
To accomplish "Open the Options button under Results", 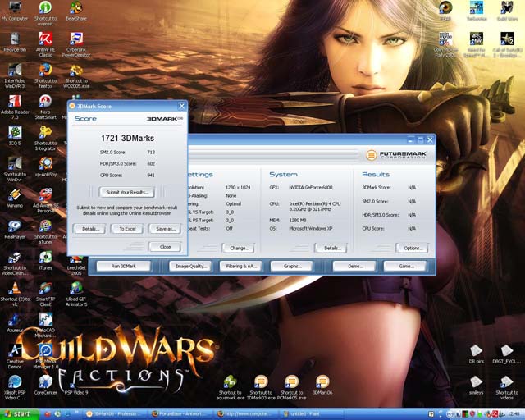I will 413,249.
